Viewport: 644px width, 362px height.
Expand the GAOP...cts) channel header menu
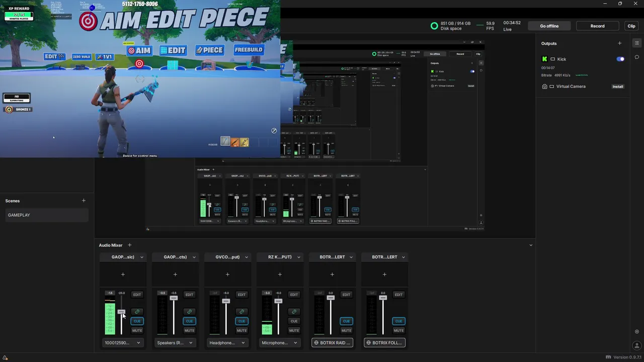(194, 257)
